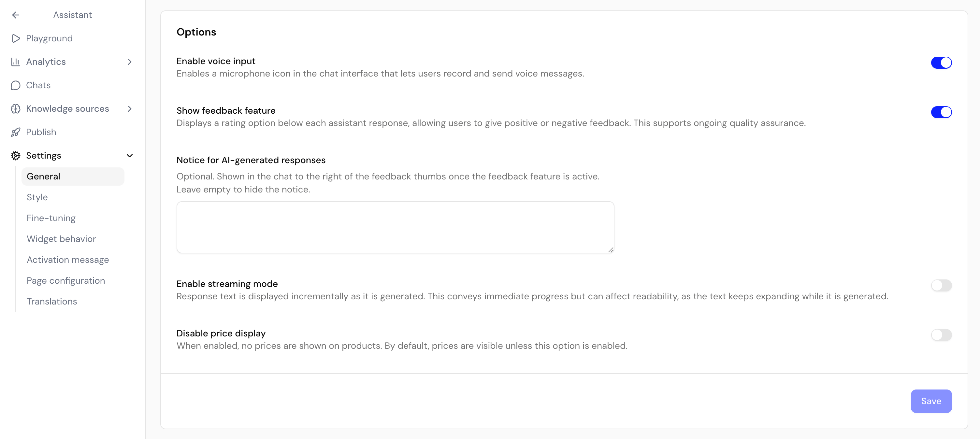Click the Chats speech bubble icon
Viewport: 980px width, 439px height.
tap(16, 85)
